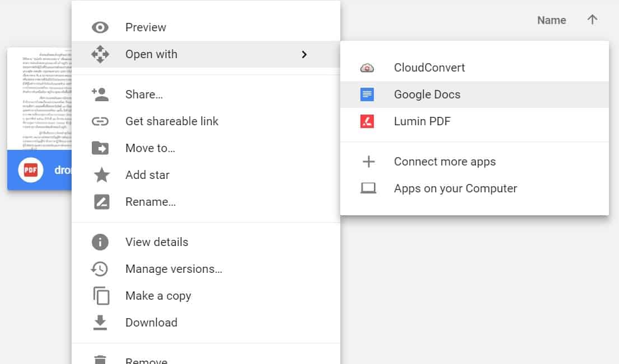Click the CloudConvert cloud icon
The image size is (619, 364).
pos(367,68)
